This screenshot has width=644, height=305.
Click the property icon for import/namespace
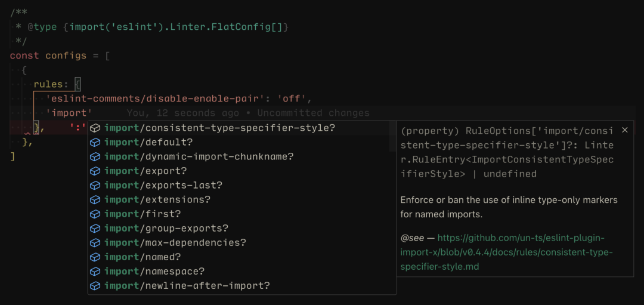(x=95, y=271)
